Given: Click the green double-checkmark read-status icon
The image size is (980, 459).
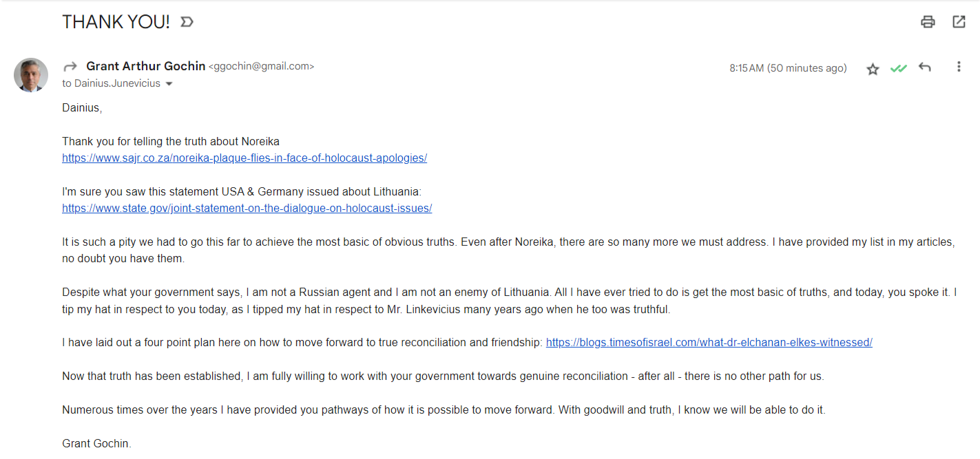Looking at the screenshot, I should click(x=899, y=68).
